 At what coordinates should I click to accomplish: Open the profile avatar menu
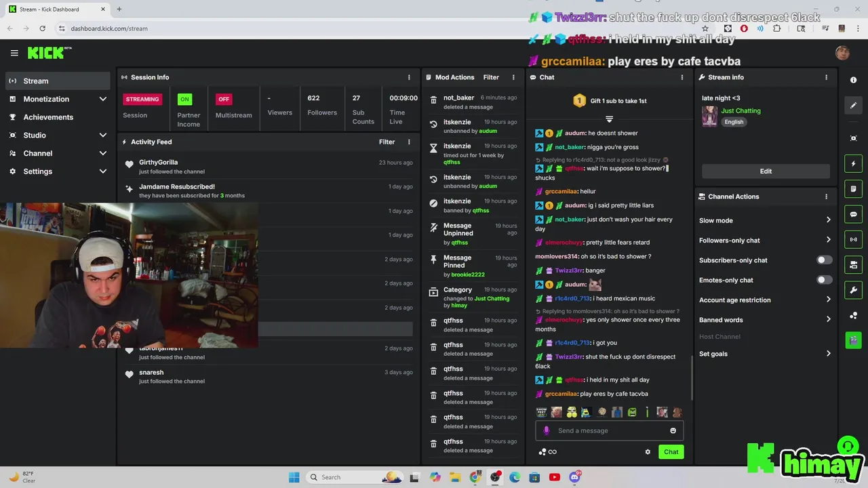842,53
